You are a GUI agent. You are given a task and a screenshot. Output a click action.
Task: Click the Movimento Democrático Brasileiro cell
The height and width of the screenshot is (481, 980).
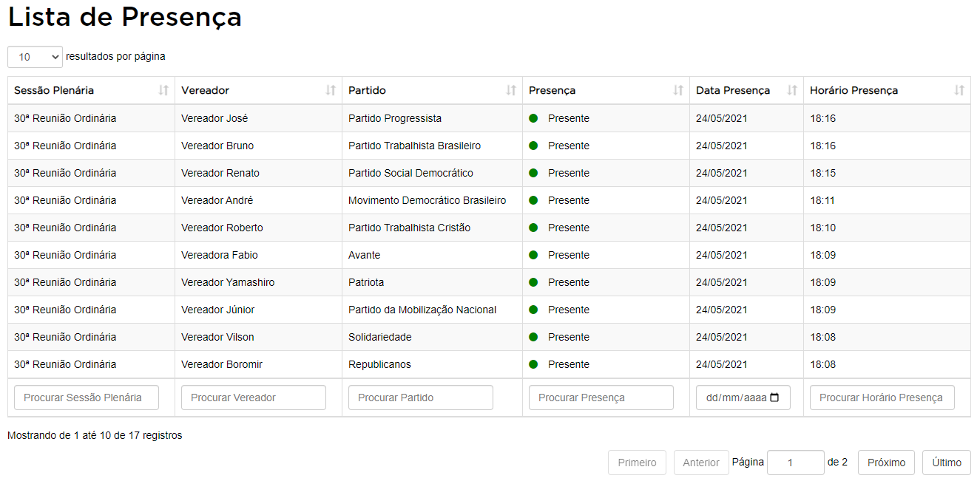pos(433,200)
